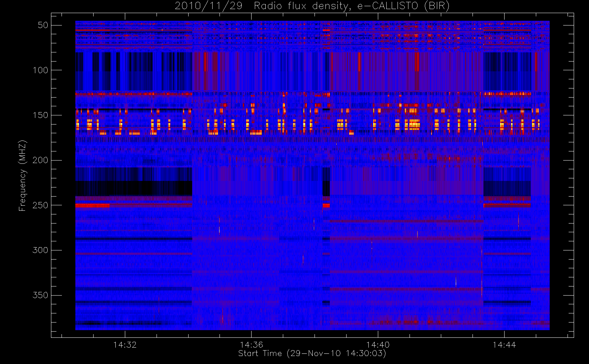589x364 pixels.
Task: Click the '100' frequency tick label
Action: click(x=40, y=70)
